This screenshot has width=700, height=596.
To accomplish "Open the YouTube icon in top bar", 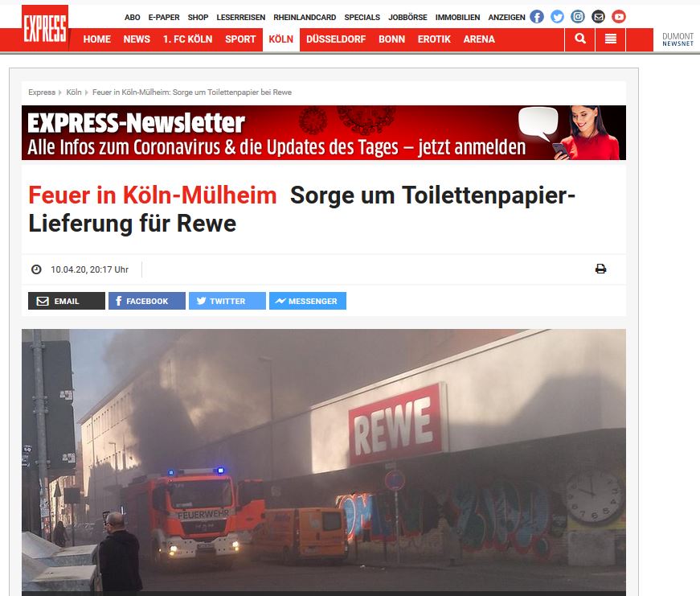I will [619, 17].
